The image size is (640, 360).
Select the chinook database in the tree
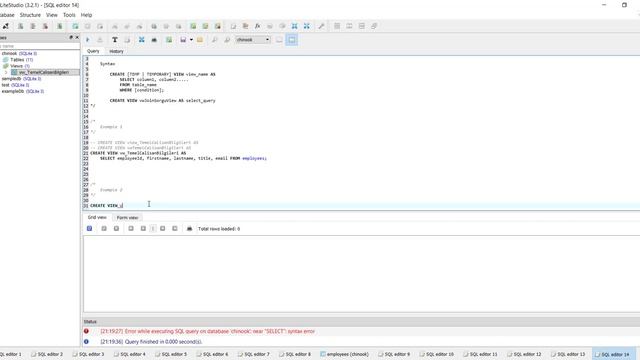coord(19,53)
